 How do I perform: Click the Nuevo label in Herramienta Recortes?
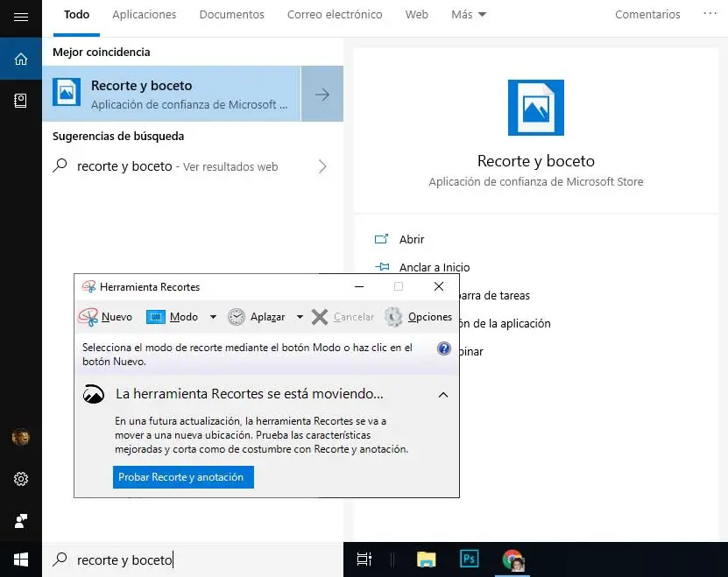tap(117, 317)
